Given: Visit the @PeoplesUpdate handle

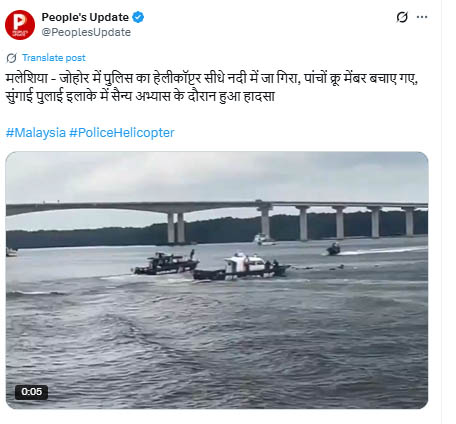Looking at the screenshot, I should pos(86,32).
